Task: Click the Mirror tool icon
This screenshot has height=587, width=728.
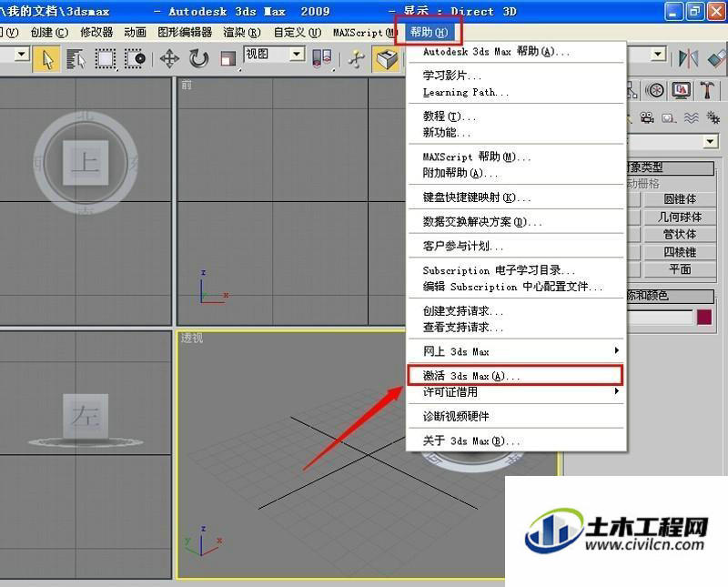Action: [x=688, y=59]
